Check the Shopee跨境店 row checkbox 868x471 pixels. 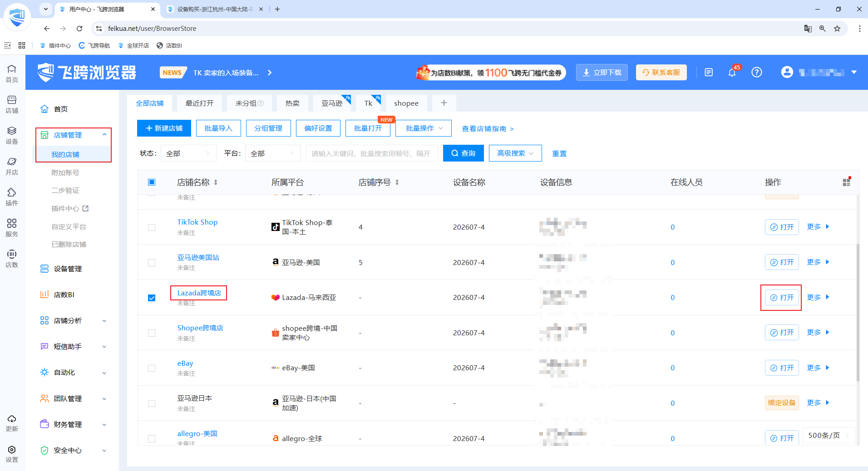[152, 333]
